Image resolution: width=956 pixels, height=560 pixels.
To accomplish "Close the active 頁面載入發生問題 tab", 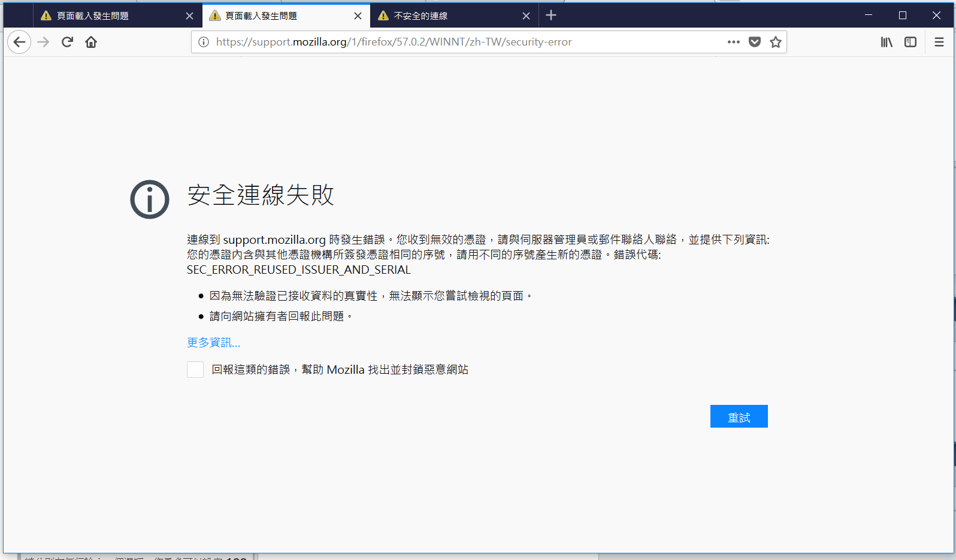I will click(x=358, y=16).
